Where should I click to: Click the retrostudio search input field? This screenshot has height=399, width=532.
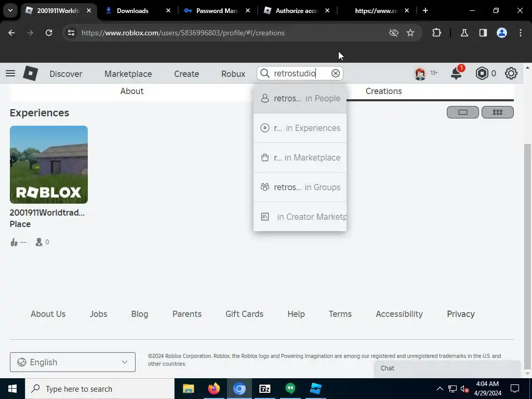[x=300, y=73]
